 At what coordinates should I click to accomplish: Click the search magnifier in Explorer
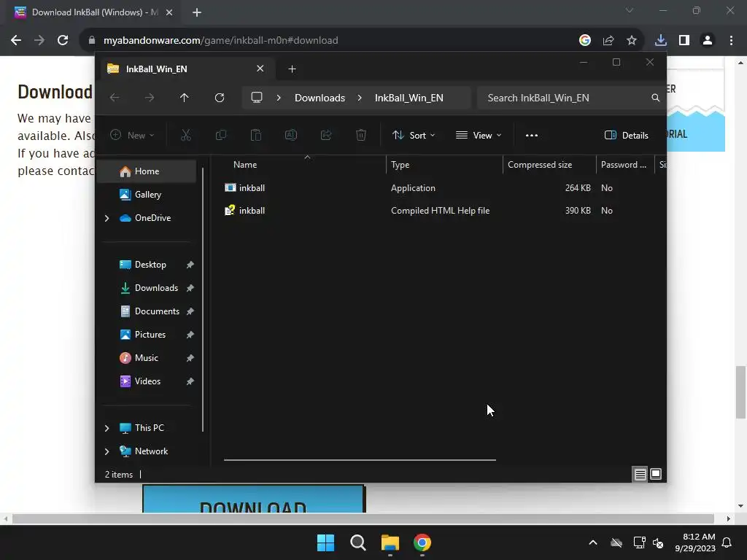656,98
